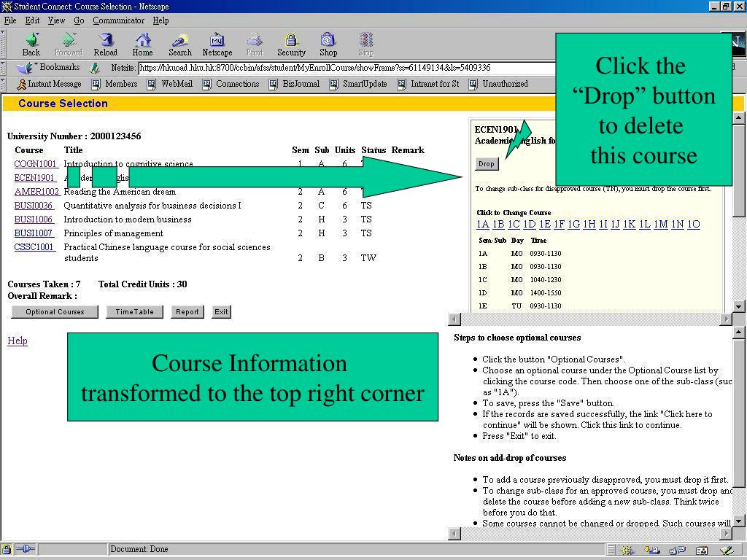This screenshot has width=747, height=560.
Task: Click the Exit button
Action: pyautogui.click(x=221, y=312)
